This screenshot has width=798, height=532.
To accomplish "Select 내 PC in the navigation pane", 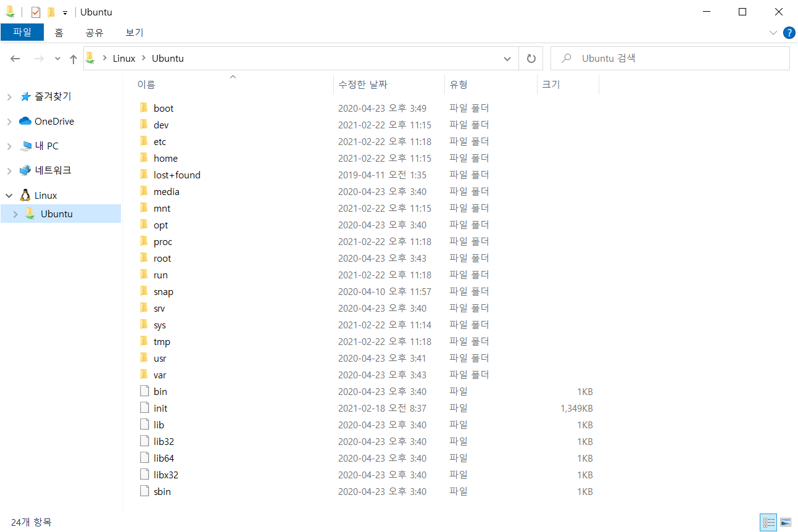I will point(46,146).
